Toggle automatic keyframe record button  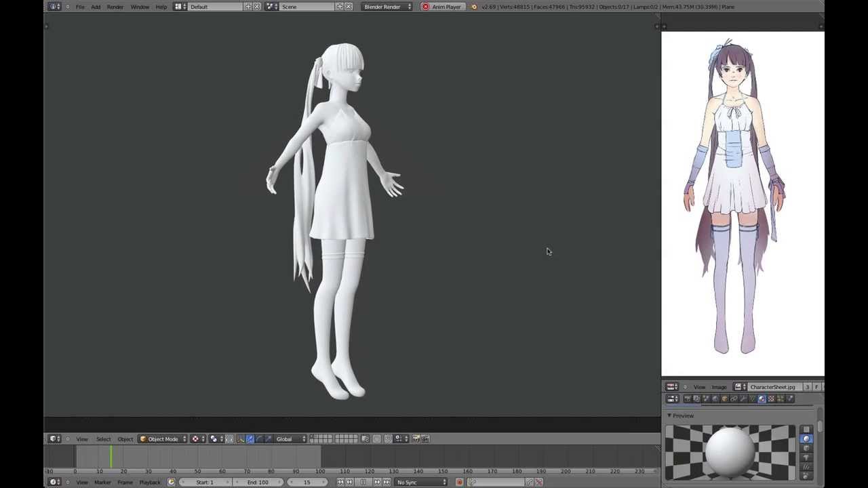[459, 482]
